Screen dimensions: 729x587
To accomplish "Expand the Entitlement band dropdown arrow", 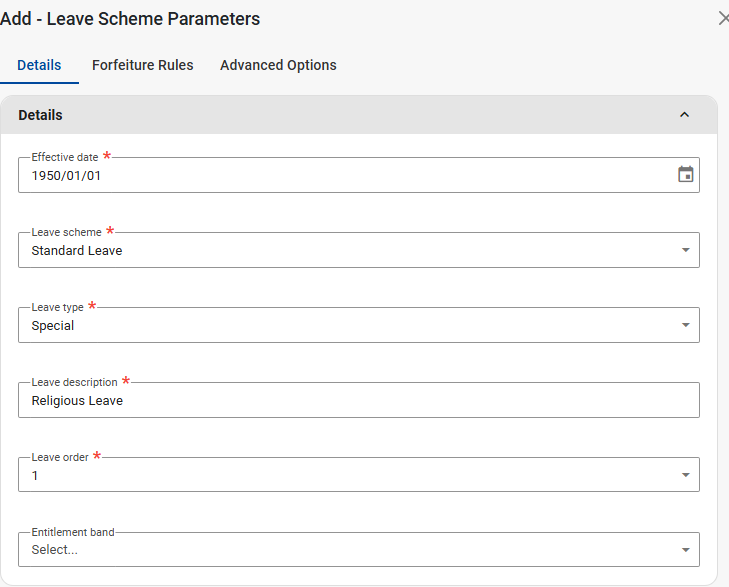I will (x=685, y=550).
